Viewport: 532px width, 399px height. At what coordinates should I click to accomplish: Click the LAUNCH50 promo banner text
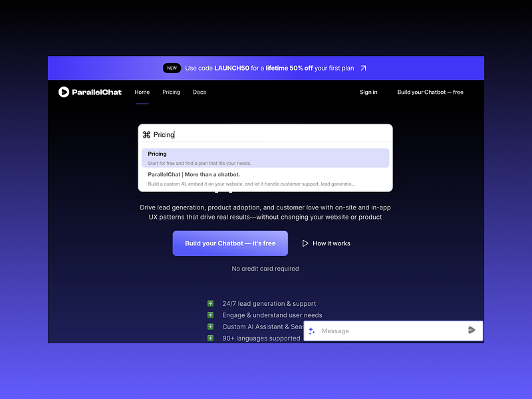pos(269,68)
